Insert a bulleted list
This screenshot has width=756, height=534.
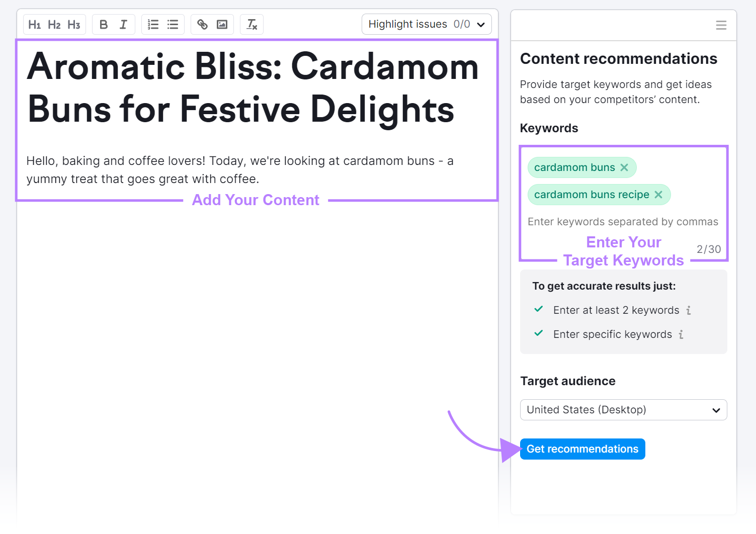tap(173, 24)
